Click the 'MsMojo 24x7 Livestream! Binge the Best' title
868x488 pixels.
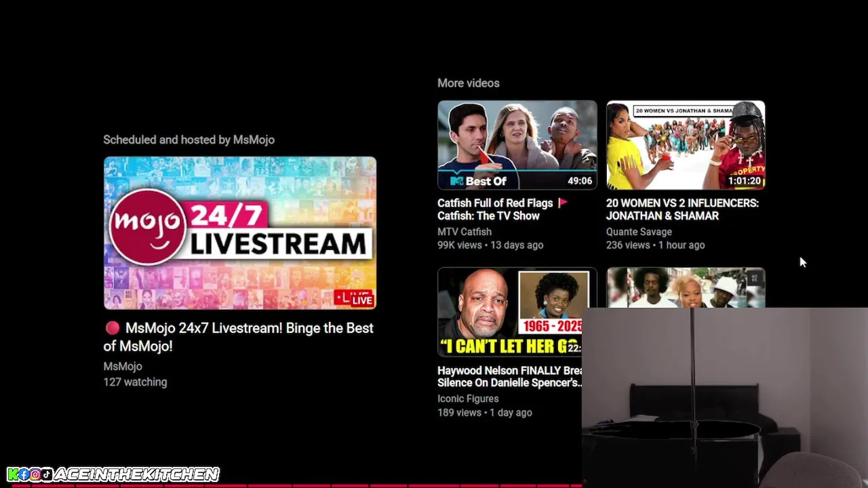point(239,337)
